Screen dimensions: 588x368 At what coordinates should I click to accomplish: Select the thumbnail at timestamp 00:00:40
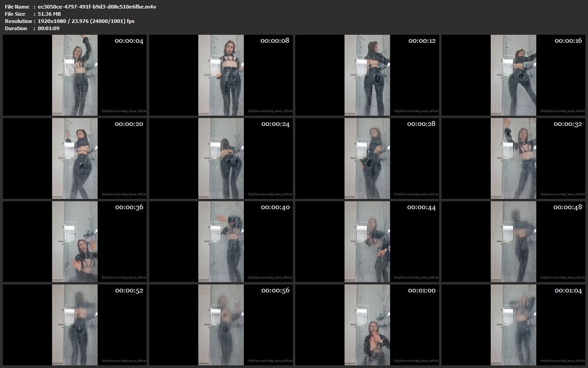pos(221,242)
